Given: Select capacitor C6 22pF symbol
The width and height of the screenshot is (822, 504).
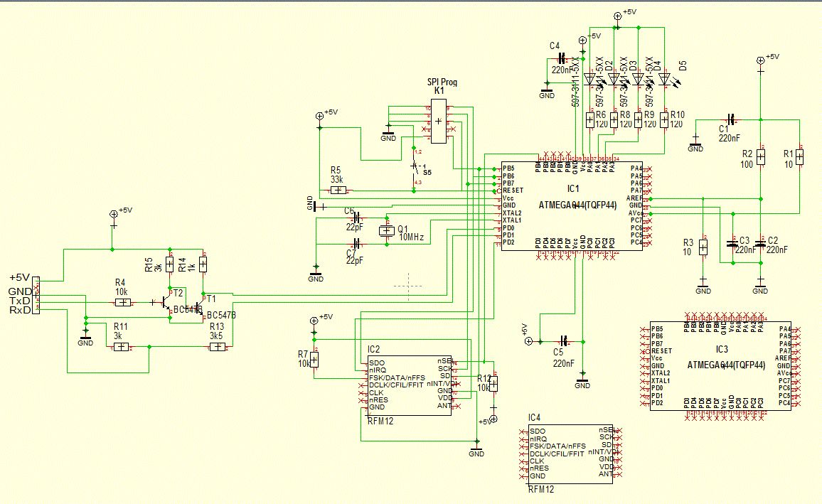Looking at the screenshot, I should 357,217.
